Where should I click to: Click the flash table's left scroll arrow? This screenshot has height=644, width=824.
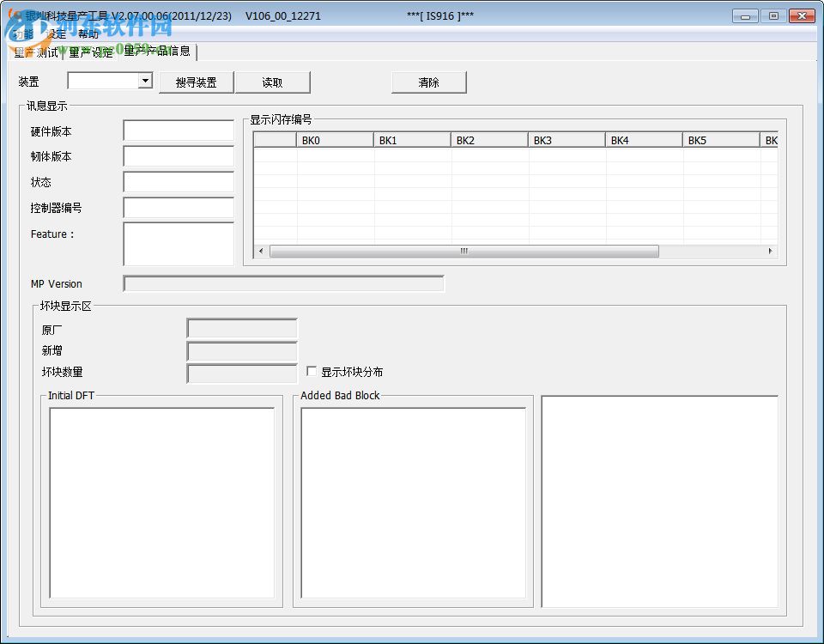click(x=261, y=252)
